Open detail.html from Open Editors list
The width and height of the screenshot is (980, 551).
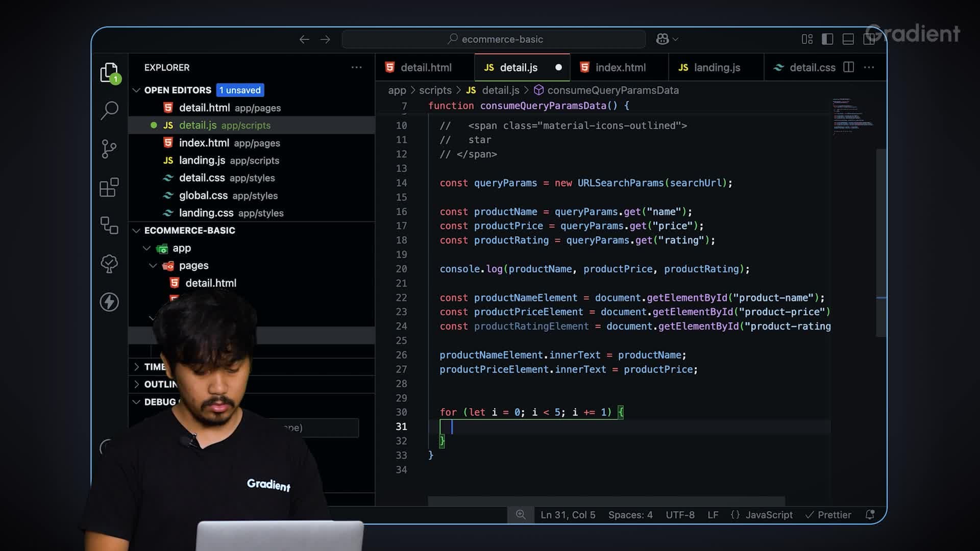point(252,108)
